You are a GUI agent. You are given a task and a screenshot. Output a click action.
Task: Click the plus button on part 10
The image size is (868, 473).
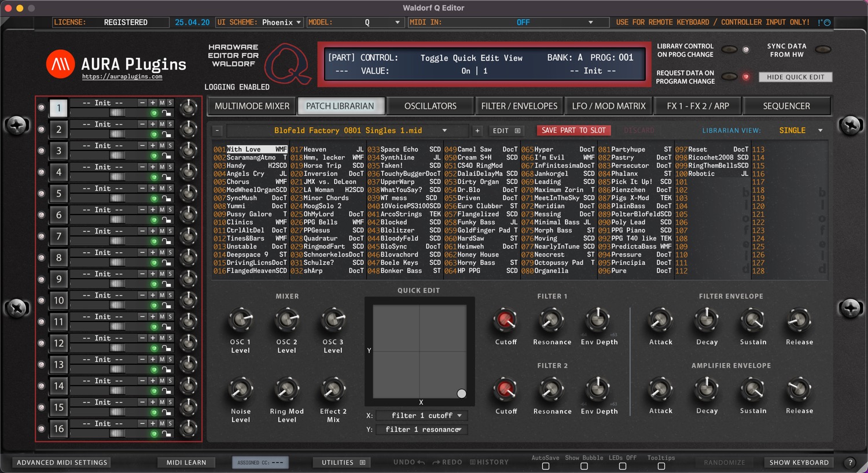[153, 295]
